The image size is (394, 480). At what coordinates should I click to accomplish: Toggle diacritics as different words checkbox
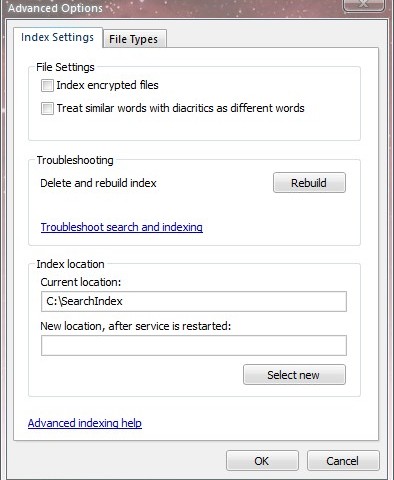point(47,108)
